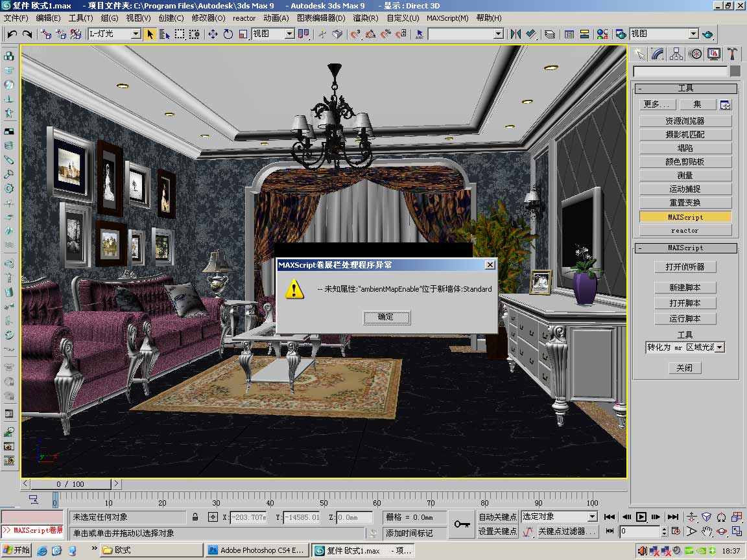The height and width of the screenshot is (560, 747).
Task: Toggle the selection lock padlock
Action: point(195,517)
